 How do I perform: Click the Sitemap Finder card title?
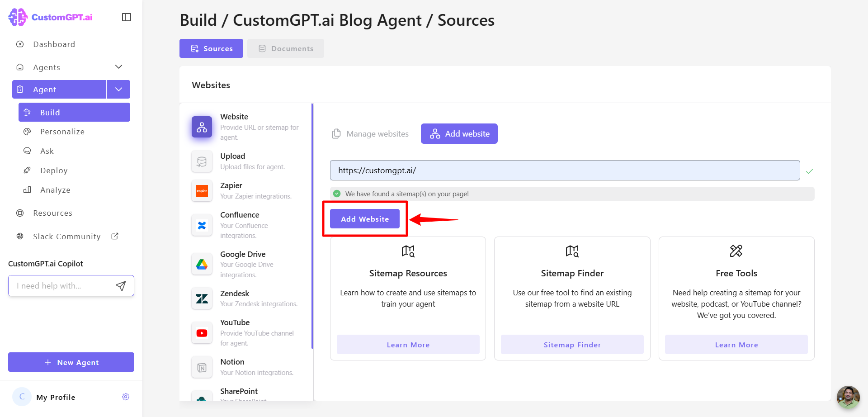tap(572, 273)
